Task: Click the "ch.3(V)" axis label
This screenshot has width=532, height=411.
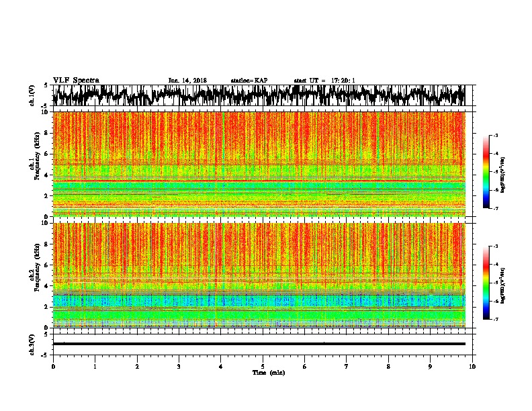Action: (x=32, y=345)
